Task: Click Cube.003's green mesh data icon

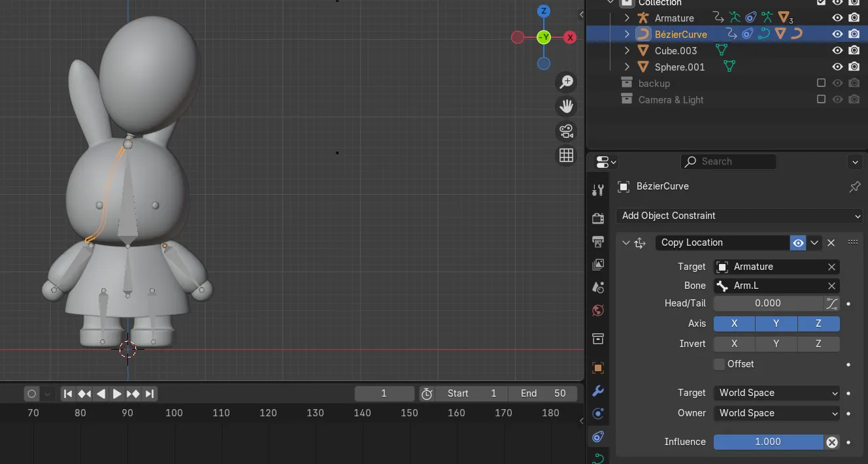Action: tap(722, 50)
